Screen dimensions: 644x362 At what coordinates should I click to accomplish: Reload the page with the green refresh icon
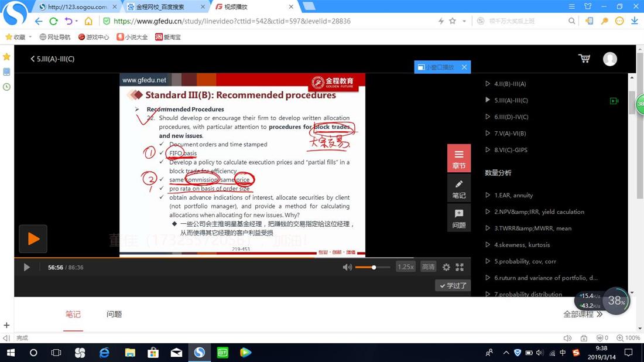coord(53,21)
